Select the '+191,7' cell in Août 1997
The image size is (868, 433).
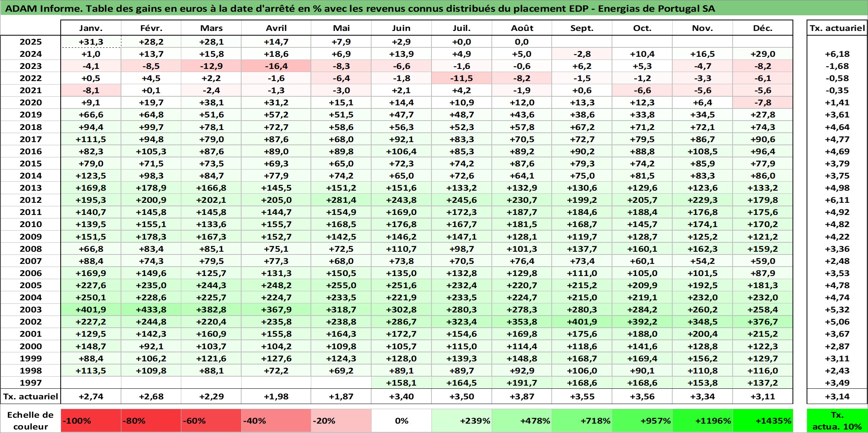click(x=522, y=382)
